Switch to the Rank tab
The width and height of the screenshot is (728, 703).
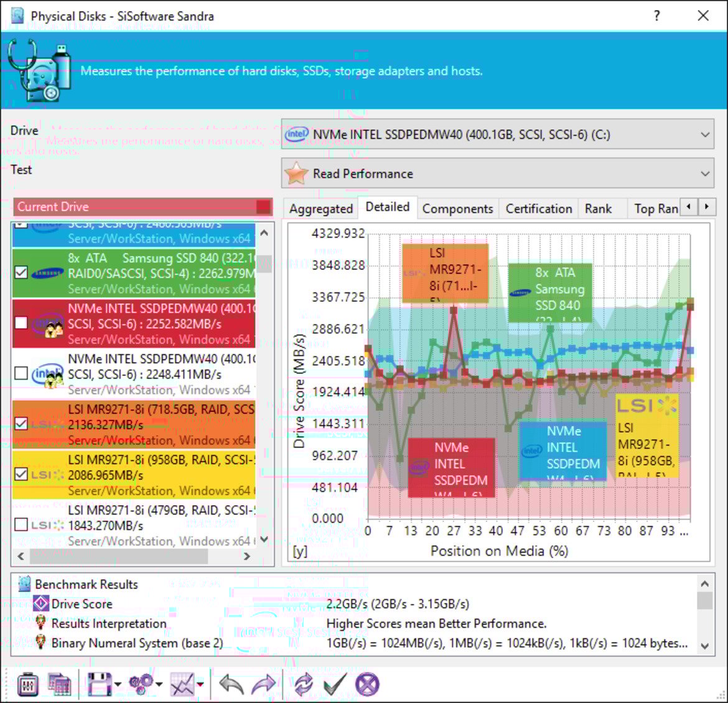(598, 209)
